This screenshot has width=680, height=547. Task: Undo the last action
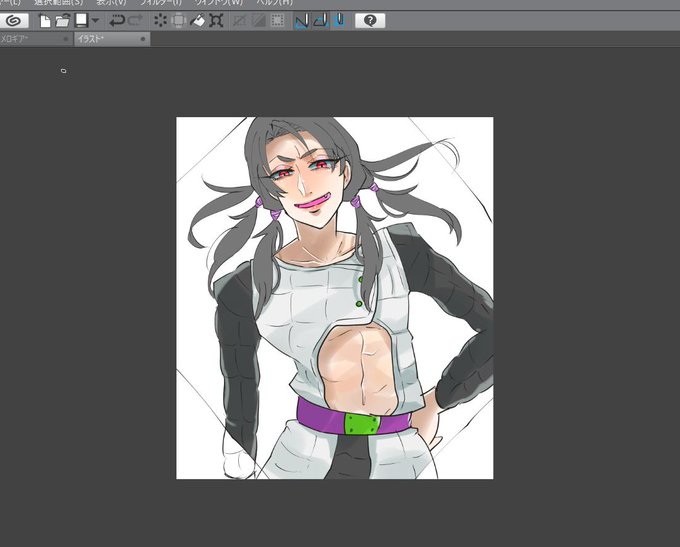tap(117, 20)
